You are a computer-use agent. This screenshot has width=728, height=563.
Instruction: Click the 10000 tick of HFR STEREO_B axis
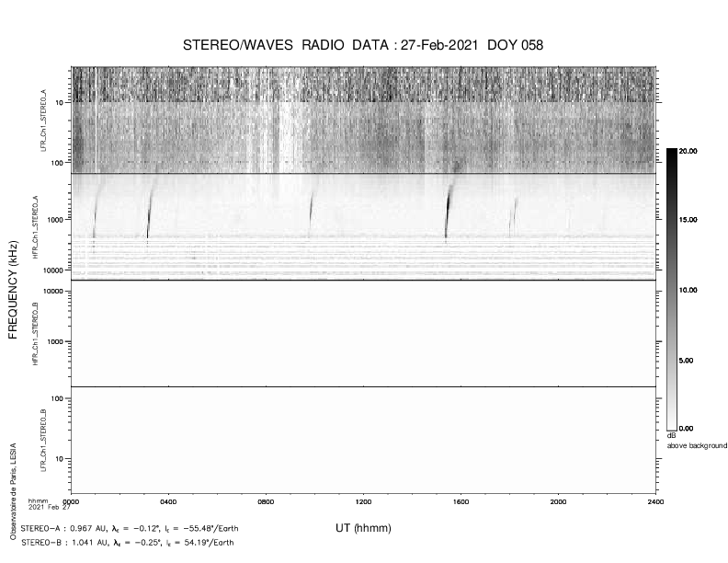(x=53, y=292)
